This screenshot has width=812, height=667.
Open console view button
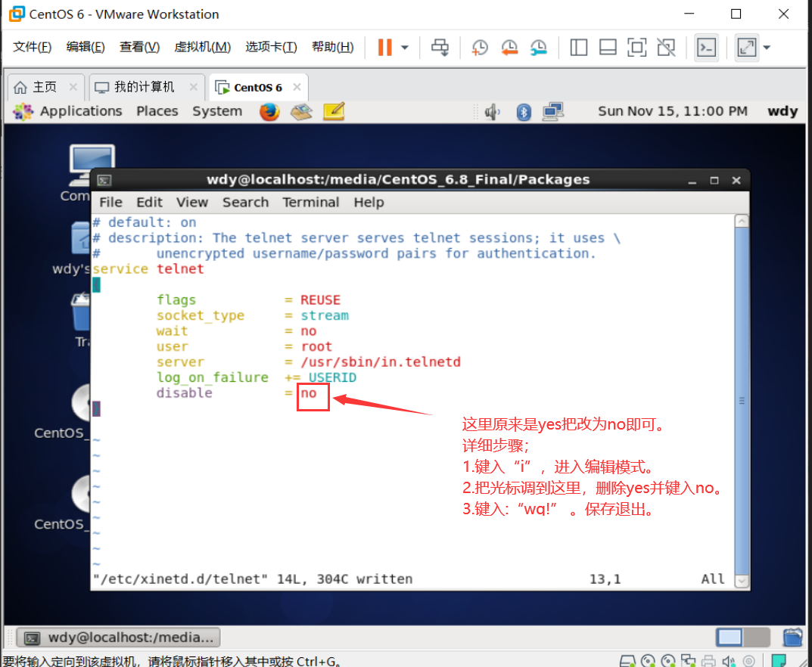coord(706,48)
